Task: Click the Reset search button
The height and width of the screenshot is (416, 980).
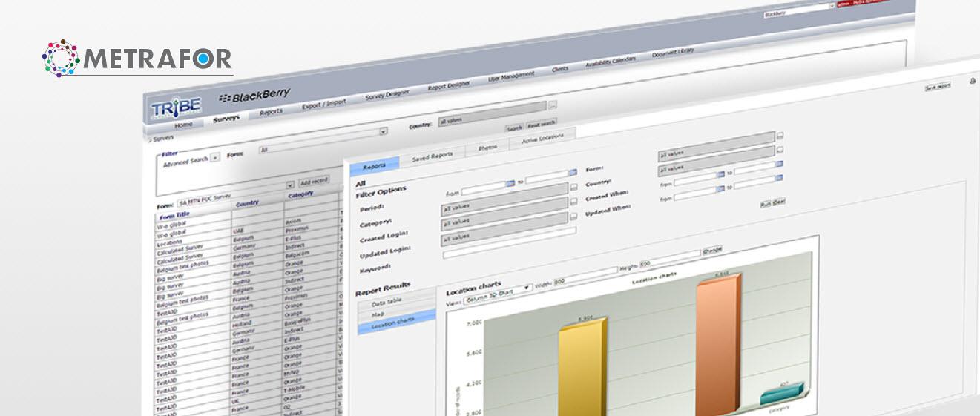Action: [x=541, y=124]
